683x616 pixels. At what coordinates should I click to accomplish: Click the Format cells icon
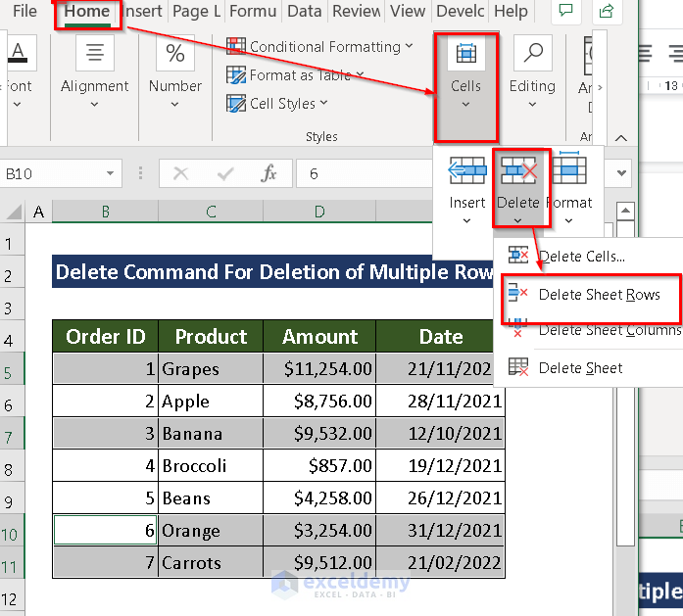[x=568, y=172]
